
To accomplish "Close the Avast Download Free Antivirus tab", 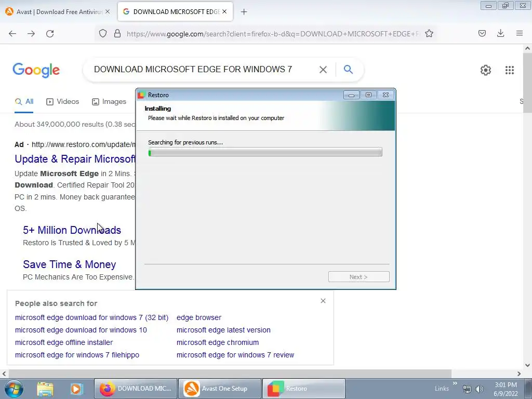I will 107,11.
